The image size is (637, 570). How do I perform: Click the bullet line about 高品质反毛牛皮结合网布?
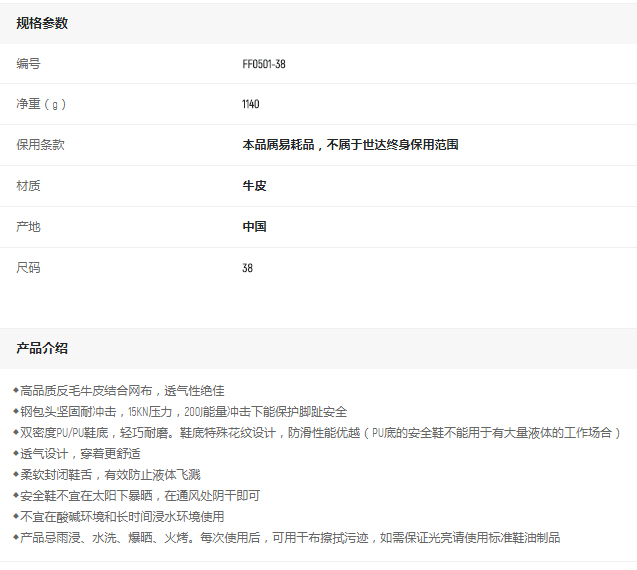click(x=120, y=390)
